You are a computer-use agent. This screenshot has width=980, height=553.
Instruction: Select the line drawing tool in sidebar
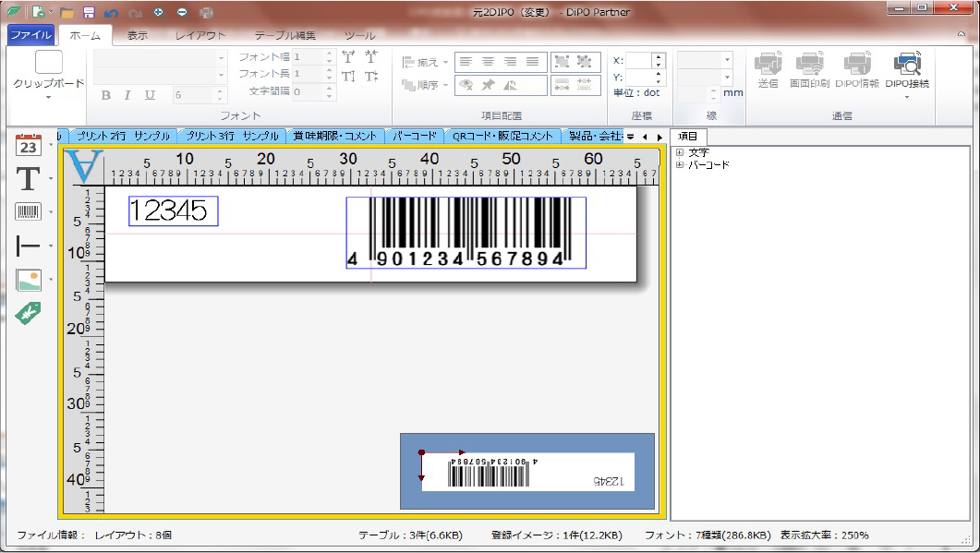pos(28,246)
